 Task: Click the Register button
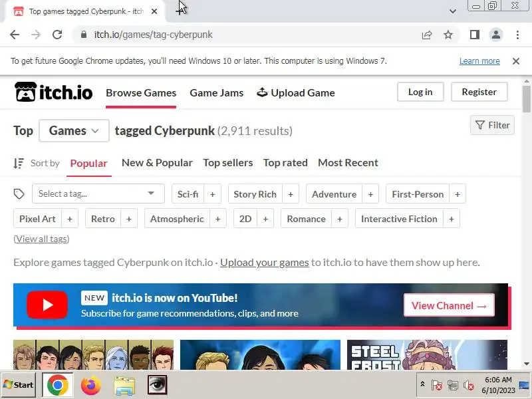479,92
